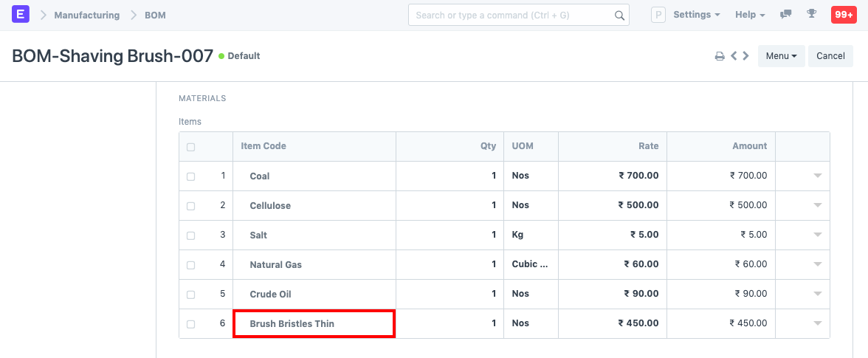Click the trophy leaderboard icon
The width and height of the screenshot is (868, 358).
pyautogui.click(x=812, y=15)
